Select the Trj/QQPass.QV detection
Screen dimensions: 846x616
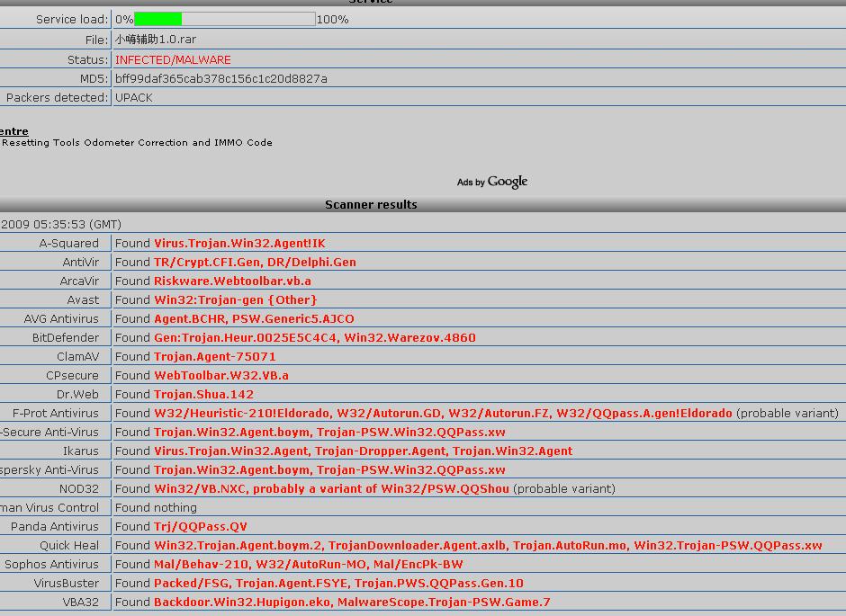(x=200, y=526)
